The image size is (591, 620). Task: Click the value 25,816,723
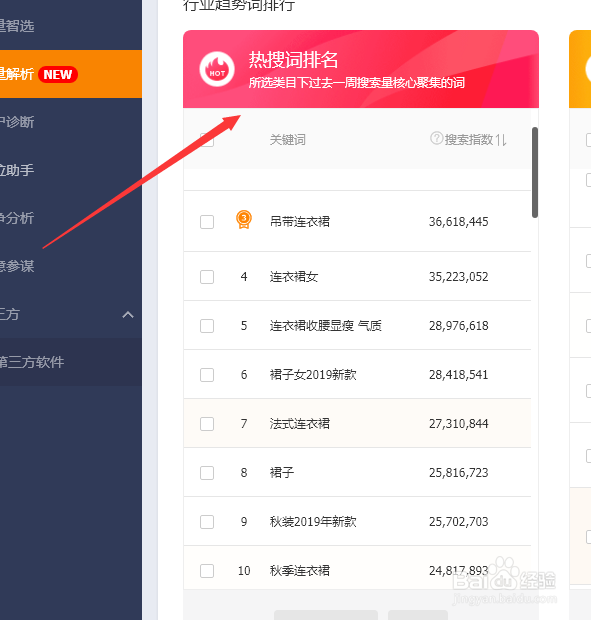459,473
